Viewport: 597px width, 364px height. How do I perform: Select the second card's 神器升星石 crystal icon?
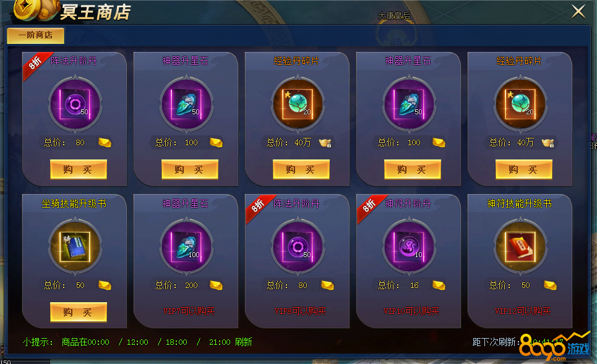pyautogui.click(x=187, y=104)
